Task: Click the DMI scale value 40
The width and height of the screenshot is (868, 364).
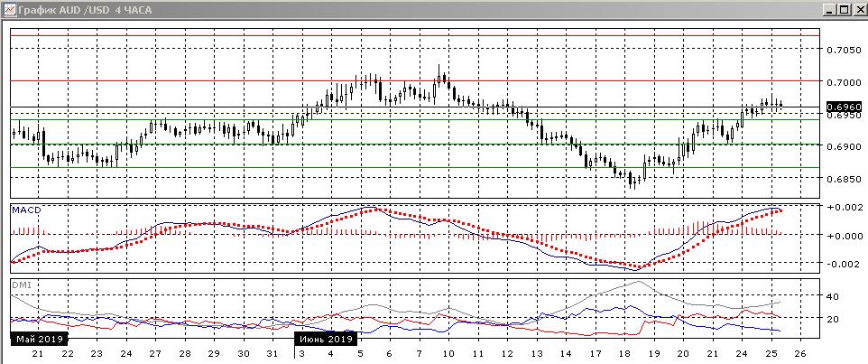Action: [833, 296]
